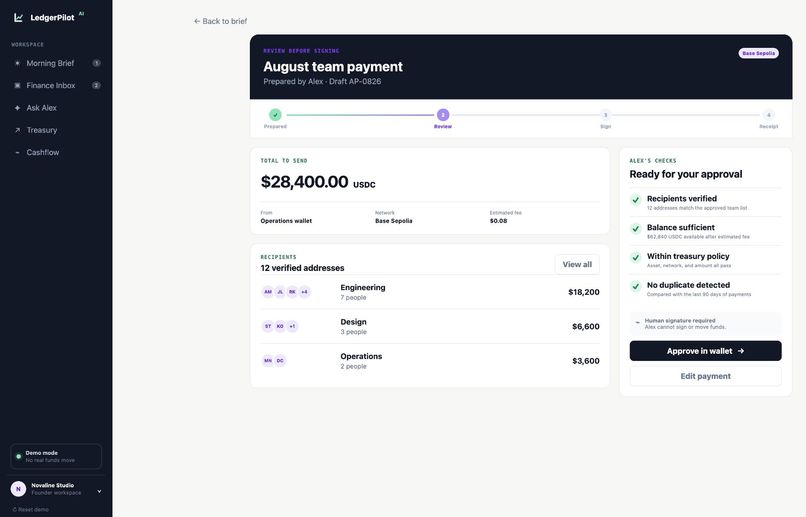Click the Operations recipients row
Viewport: 806px width, 517px height.
pos(430,361)
